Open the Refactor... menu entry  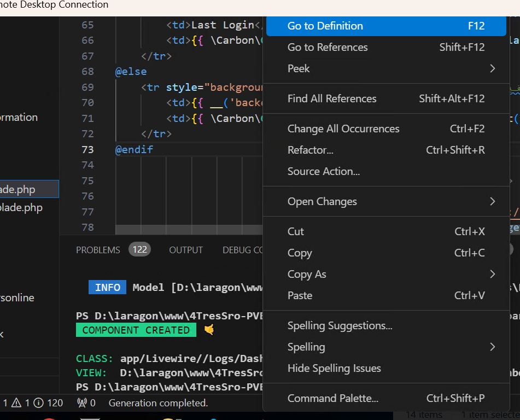[385, 150]
